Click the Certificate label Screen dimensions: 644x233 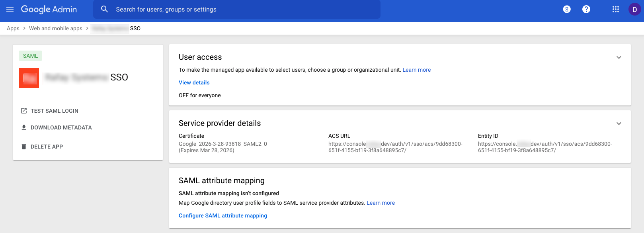191,136
